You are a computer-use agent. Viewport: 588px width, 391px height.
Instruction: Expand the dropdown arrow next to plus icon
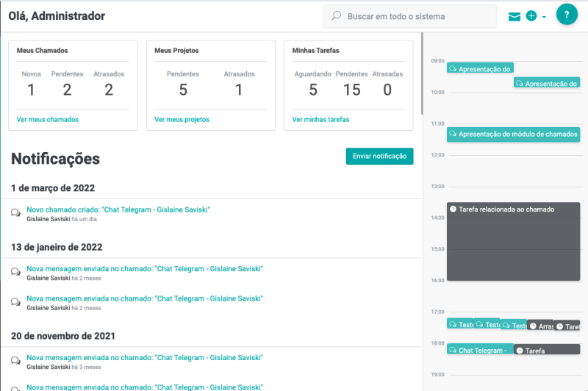tap(544, 17)
